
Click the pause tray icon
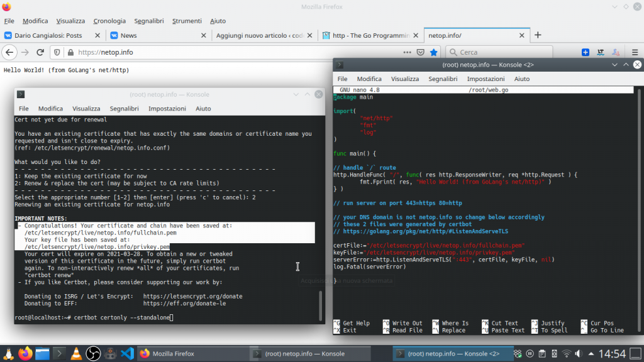point(530,353)
